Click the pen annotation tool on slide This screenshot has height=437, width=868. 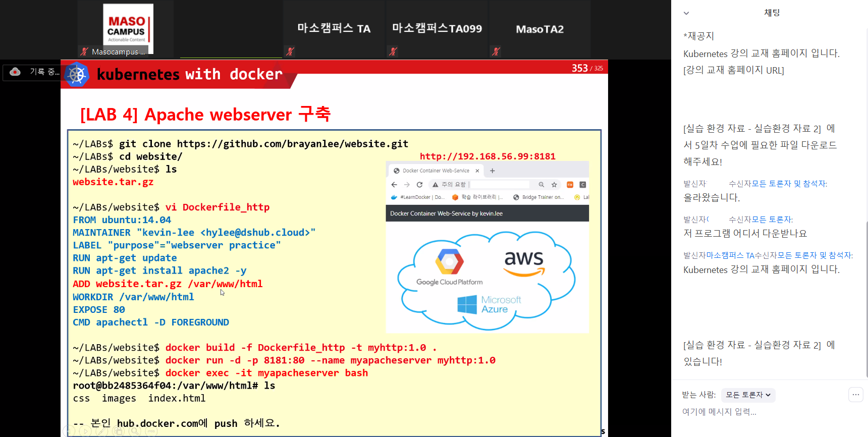click(x=101, y=431)
